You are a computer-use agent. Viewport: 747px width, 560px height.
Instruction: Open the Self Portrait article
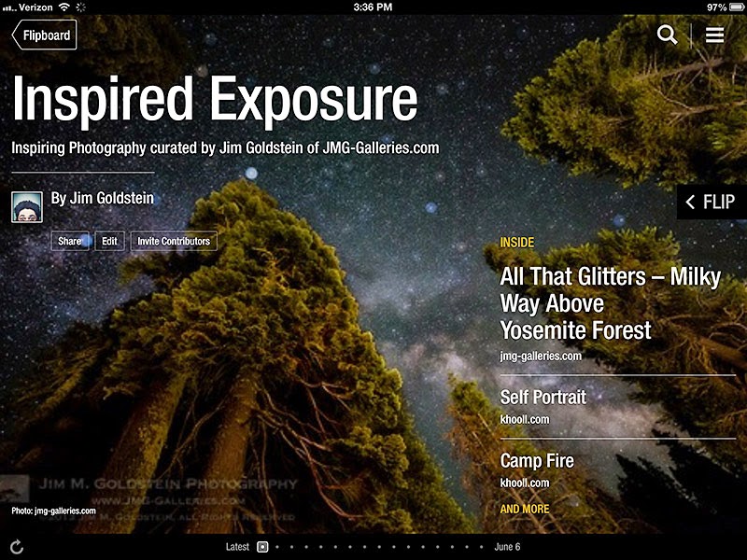[x=543, y=398]
